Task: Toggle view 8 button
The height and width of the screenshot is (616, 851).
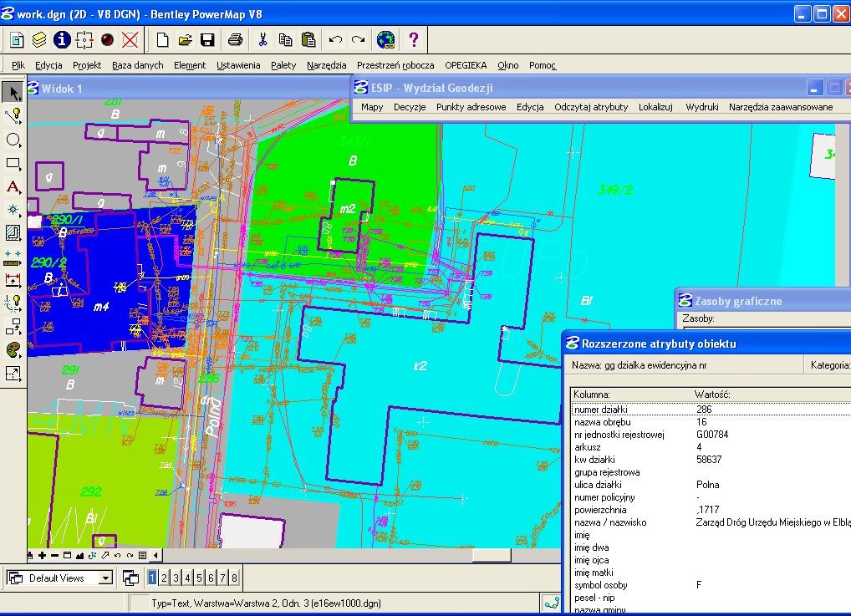Action: pyautogui.click(x=234, y=578)
